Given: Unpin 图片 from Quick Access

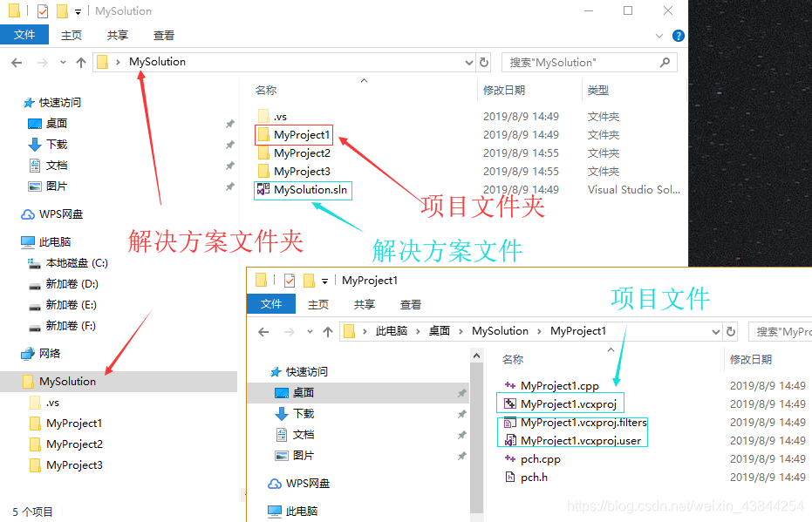Looking at the screenshot, I should point(229,185).
